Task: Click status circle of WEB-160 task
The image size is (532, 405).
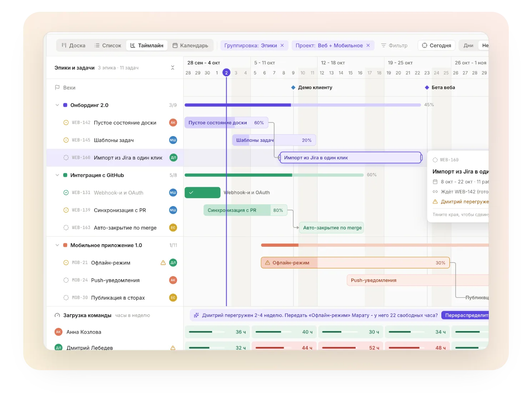Action: [x=66, y=157]
